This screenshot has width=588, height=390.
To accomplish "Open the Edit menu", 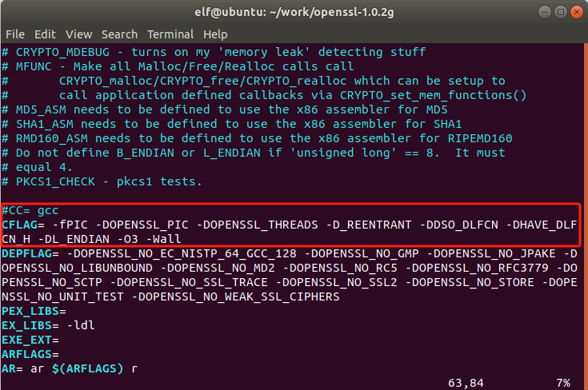I will [x=45, y=34].
